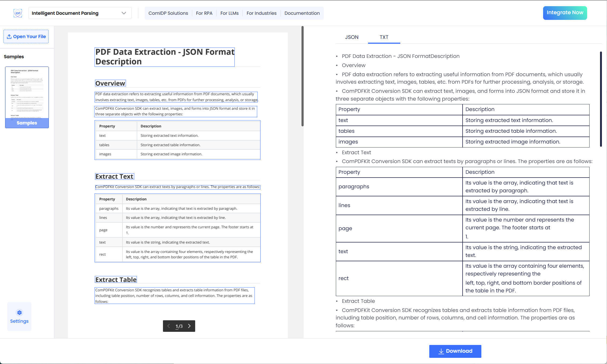Switch to the TXT tab
The image size is (607, 364).
pos(384,37)
